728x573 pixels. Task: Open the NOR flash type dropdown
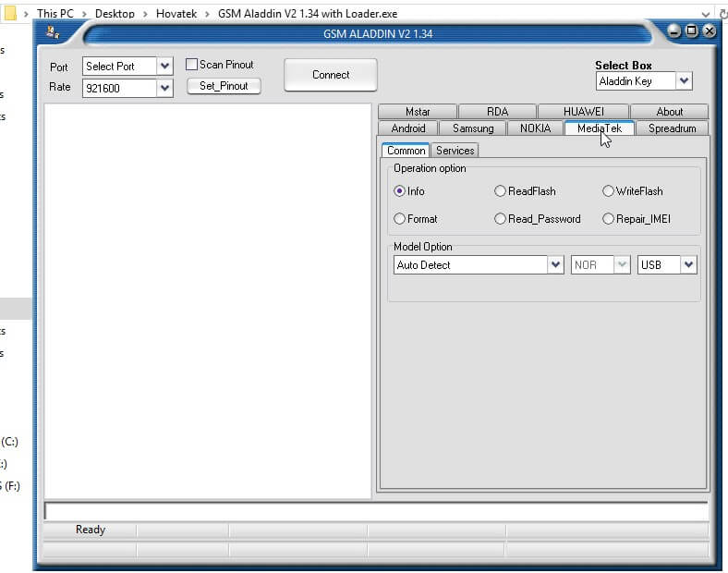(x=622, y=264)
